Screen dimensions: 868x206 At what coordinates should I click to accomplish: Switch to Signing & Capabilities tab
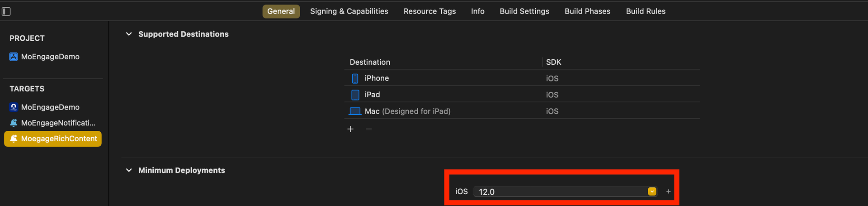[x=349, y=11]
